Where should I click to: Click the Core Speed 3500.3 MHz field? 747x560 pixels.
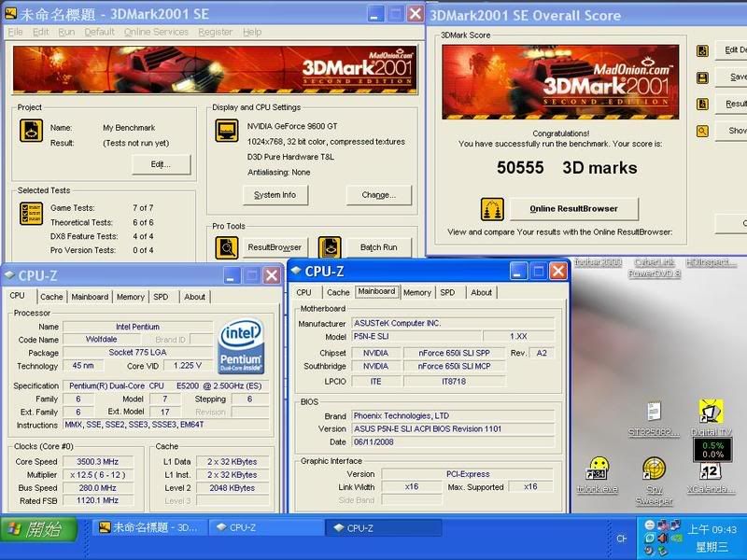click(x=98, y=461)
